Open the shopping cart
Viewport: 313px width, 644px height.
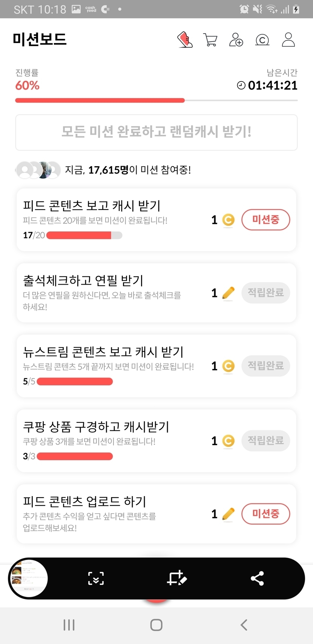coord(210,40)
